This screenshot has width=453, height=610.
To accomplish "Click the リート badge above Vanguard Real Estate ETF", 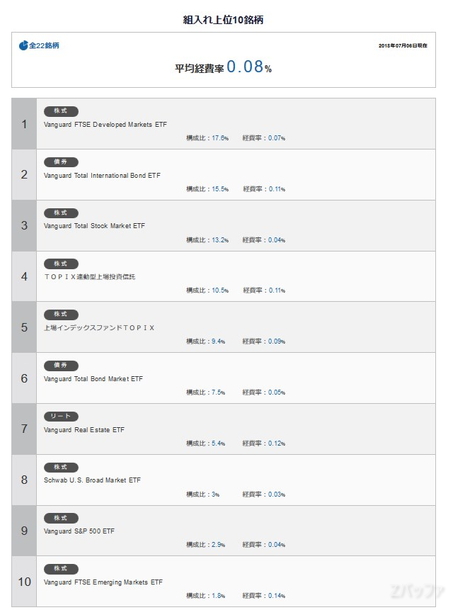I will point(61,417).
